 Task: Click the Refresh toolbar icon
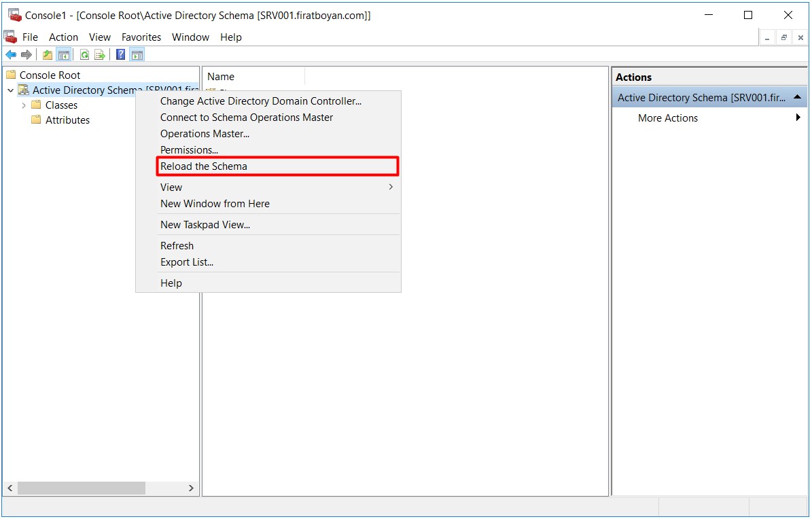(84, 55)
